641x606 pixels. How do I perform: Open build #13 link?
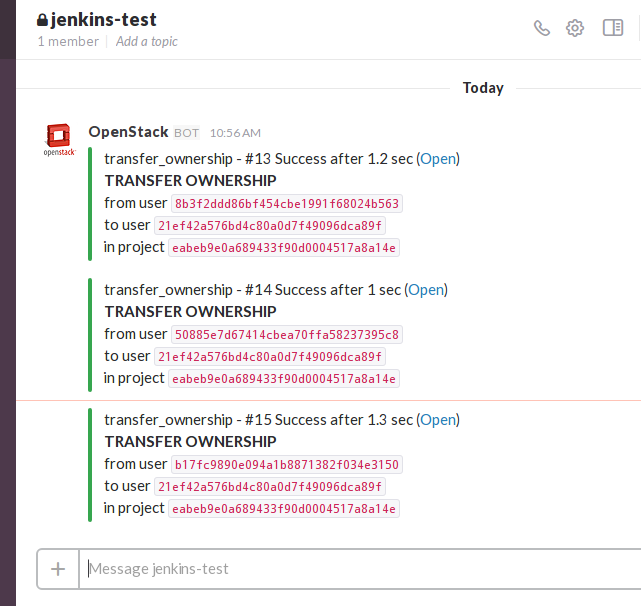click(x=438, y=159)
